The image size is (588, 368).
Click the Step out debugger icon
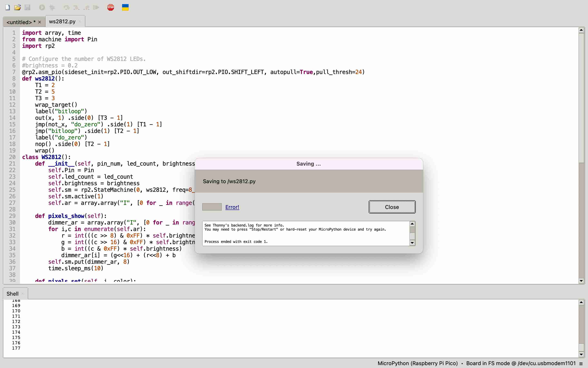pyautogui.click(x=86, y=8)
